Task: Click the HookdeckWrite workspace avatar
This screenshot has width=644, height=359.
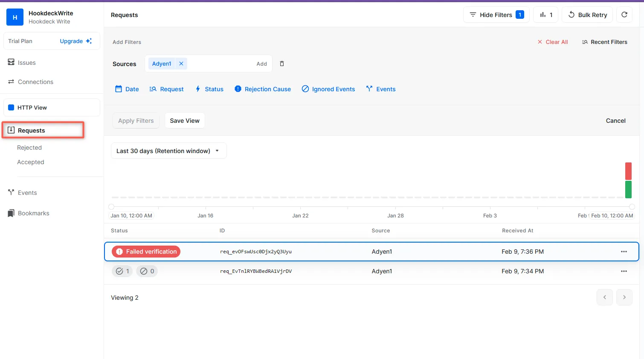Action: click(x=15, y=17)
